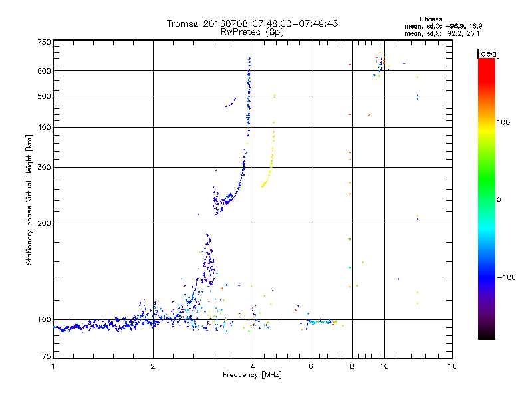Click the x-axis tick label '4'
This screenshot has height=399, width=532.
point(253,366)
